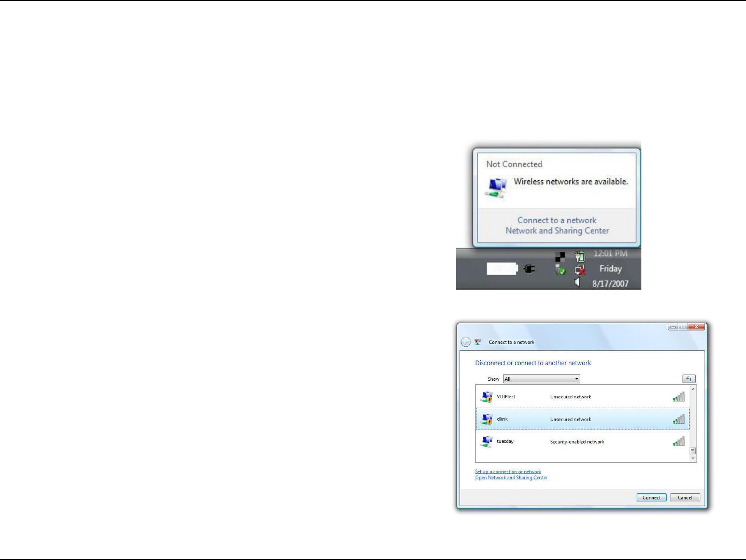Click the speaker volume tray icon
This screenshot has width=746, height=560.
(577, 282)
